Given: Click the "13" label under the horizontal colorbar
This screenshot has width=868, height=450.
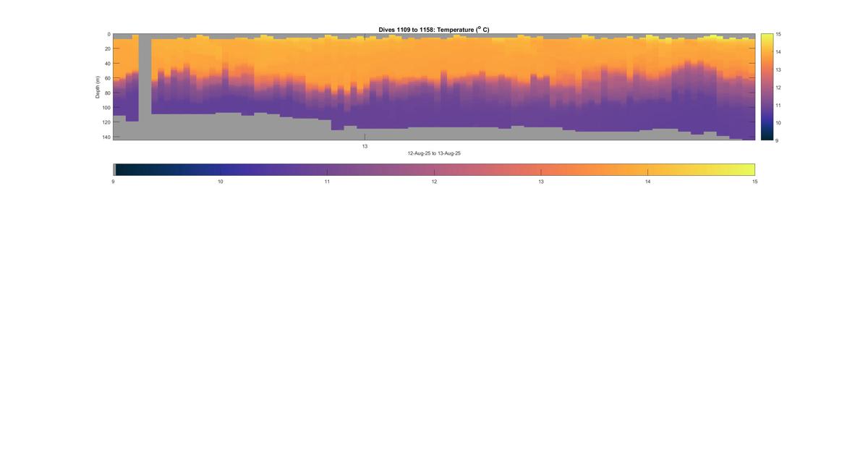Looking at the screenshot, I should click(x=541, y=182).
